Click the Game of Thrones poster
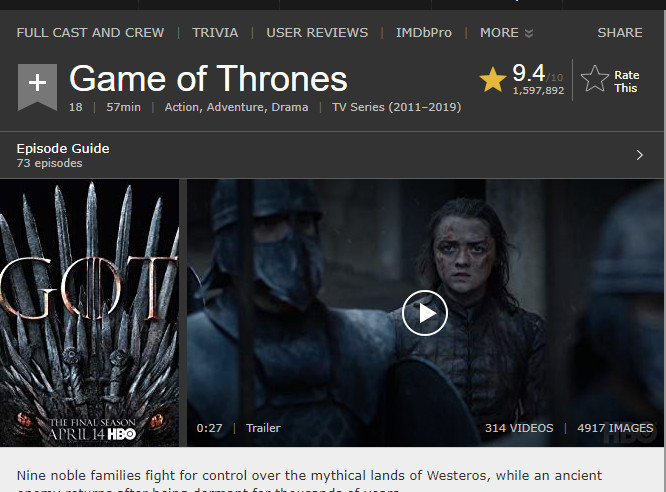 [89, 313]
